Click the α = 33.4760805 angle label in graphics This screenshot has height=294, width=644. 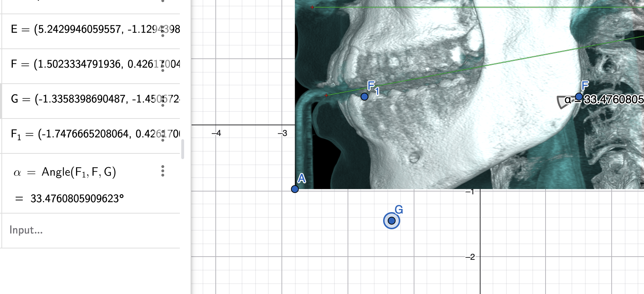604,99
